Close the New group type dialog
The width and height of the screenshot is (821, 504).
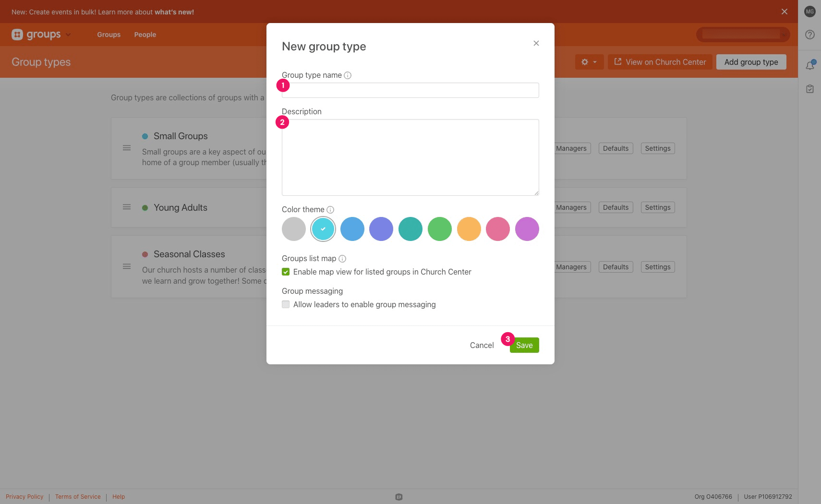tap(536, 43)
